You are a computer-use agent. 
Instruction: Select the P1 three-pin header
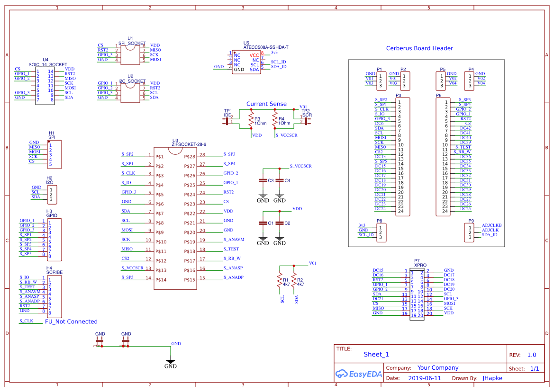click(x=381, y=81)
